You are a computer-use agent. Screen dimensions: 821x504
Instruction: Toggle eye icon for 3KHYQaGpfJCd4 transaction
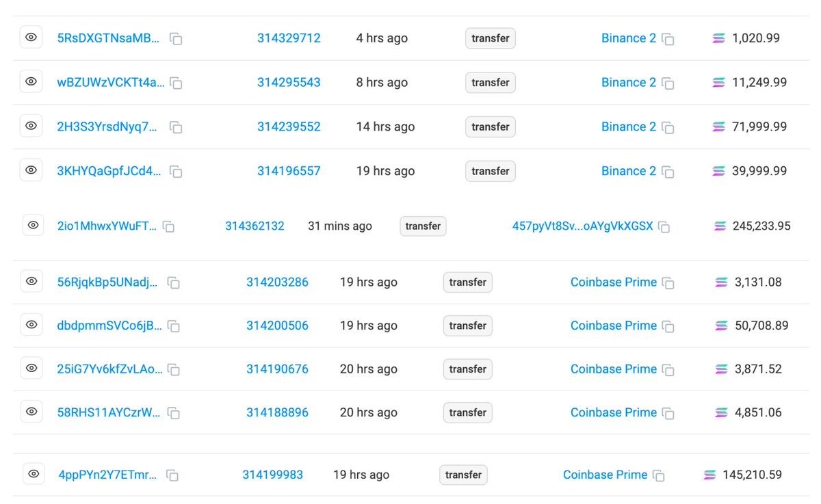click(x=31, y=170)
